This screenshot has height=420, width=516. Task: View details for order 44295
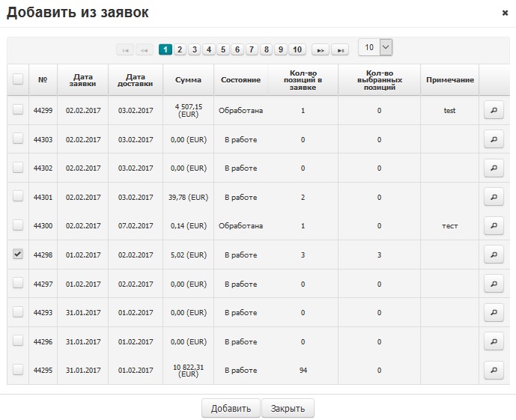[x=494, y=371]
